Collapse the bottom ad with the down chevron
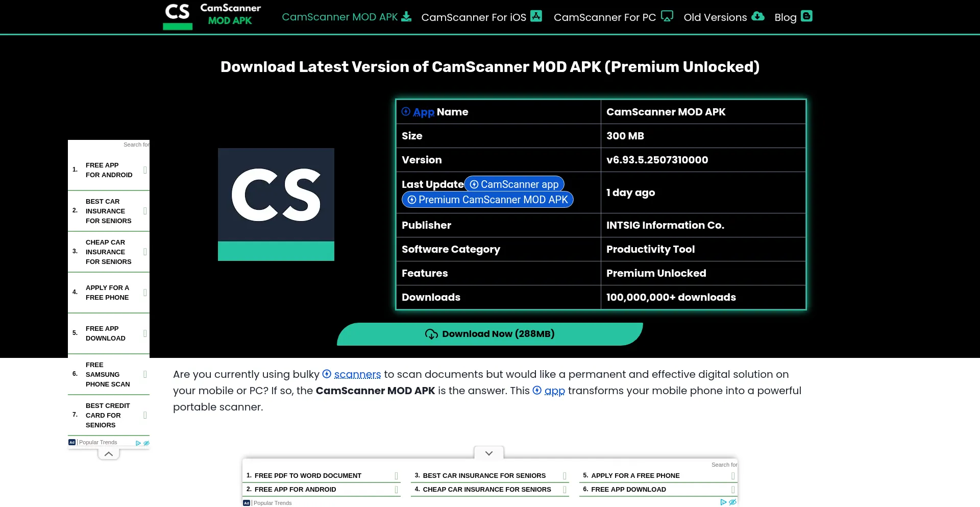 tap(489, 453)
